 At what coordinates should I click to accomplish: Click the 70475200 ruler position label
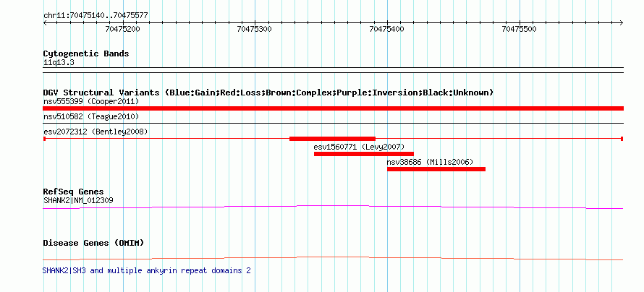tap(122, 29)
